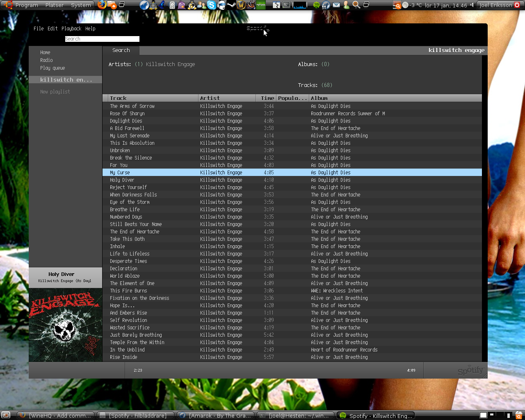Open Killswitch Engage artist link
The width and height of the screenshot is (525, 420).
pos(170,64)
